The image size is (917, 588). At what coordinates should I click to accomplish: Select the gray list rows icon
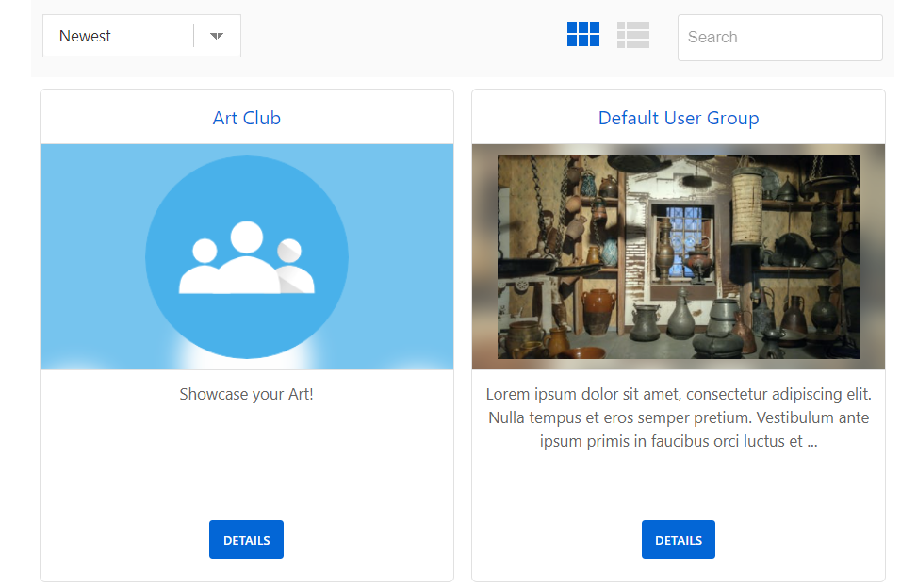point(632,34)
